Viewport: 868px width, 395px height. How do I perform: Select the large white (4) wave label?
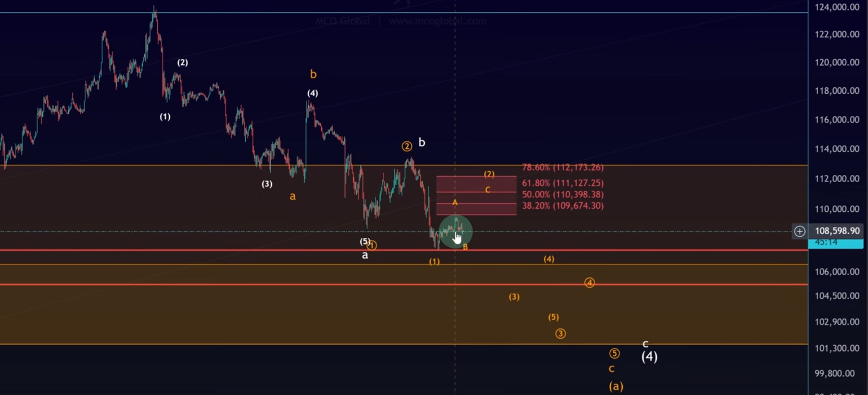(649, 357)
